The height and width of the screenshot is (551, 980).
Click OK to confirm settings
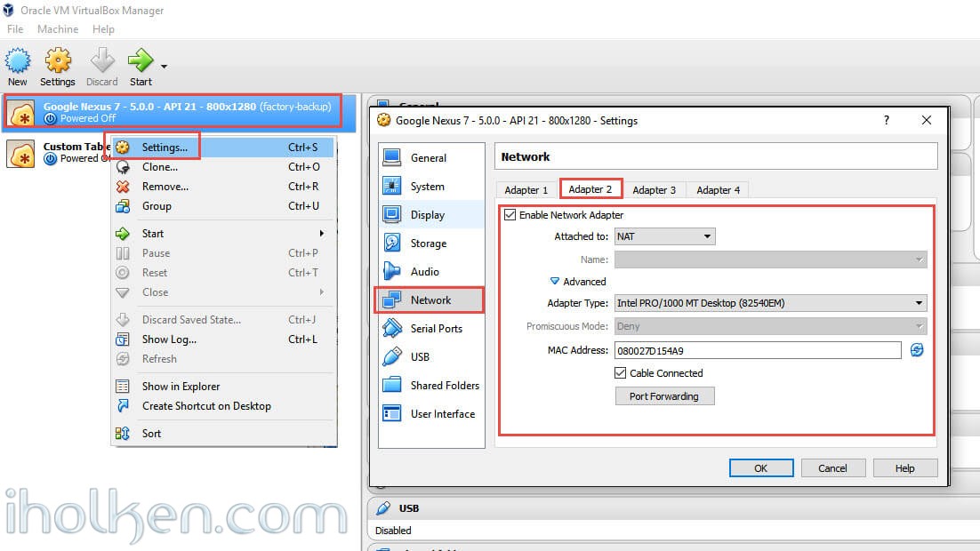pyautogui.click(x=760, y=468)
